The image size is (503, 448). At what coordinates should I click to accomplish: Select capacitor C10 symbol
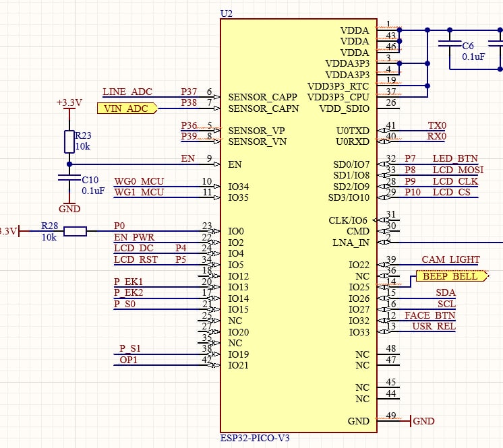tap(69, 178)
